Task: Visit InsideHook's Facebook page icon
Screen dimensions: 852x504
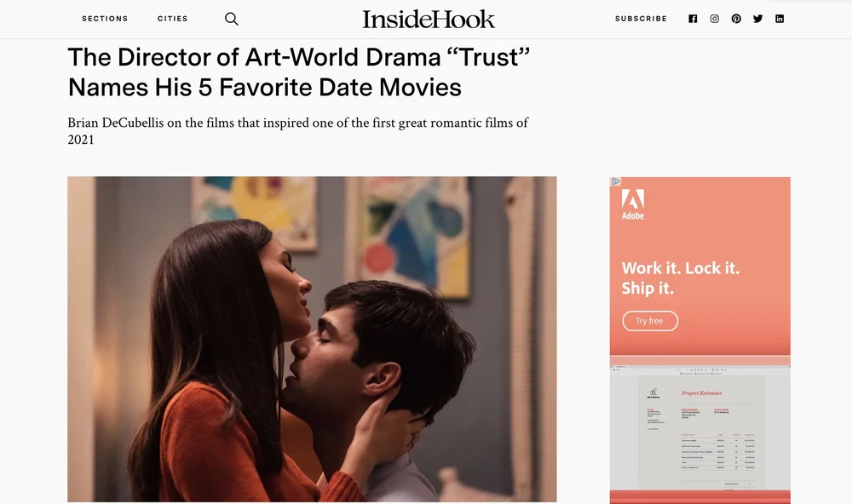Action: pyautogui.click(x=693, y=19)
